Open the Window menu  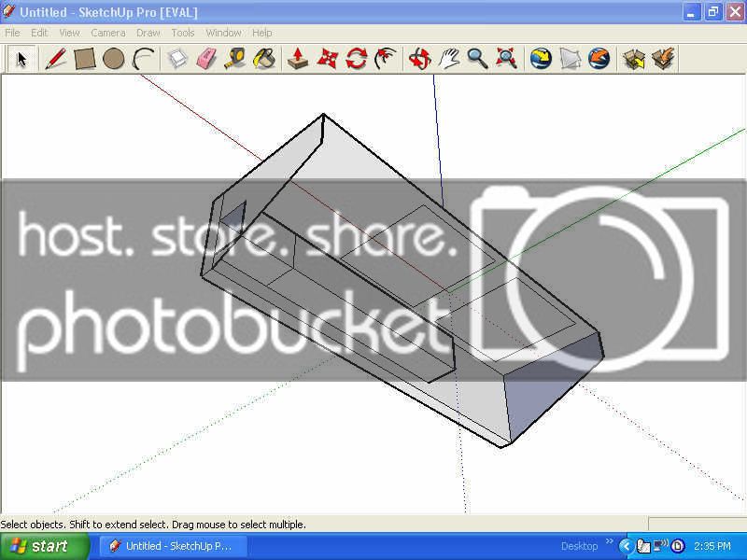click(223, 33)
